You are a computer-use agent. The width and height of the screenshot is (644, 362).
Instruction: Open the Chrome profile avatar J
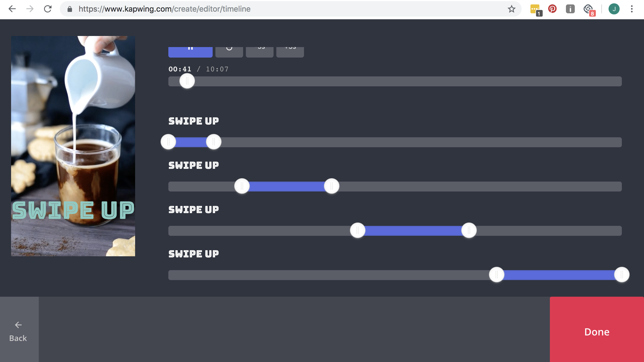(614, 9)
